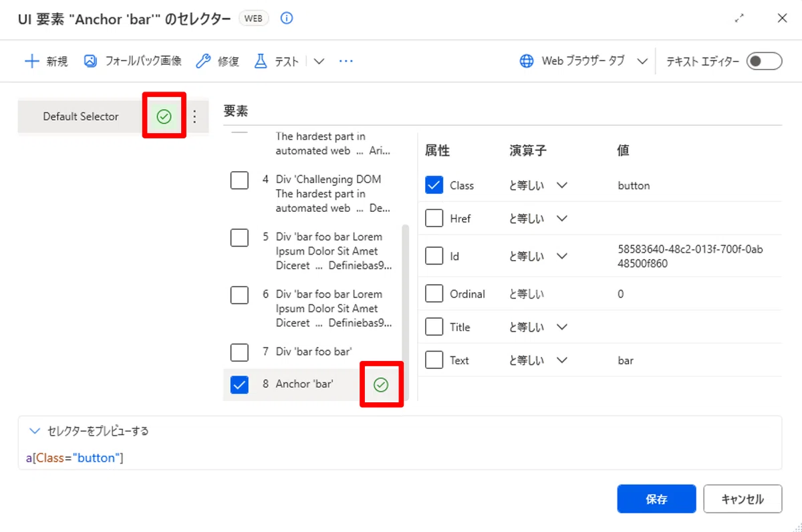Check element 6 Div checkbox
The width and height of the screenshot is (802, 532).
(x=239, y=295)
